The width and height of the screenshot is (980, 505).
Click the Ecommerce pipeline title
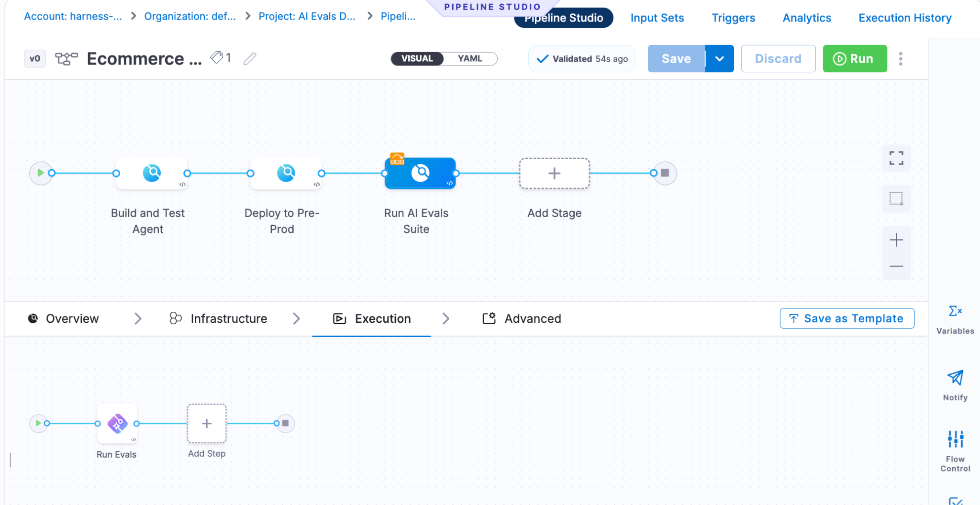(144, 59)
